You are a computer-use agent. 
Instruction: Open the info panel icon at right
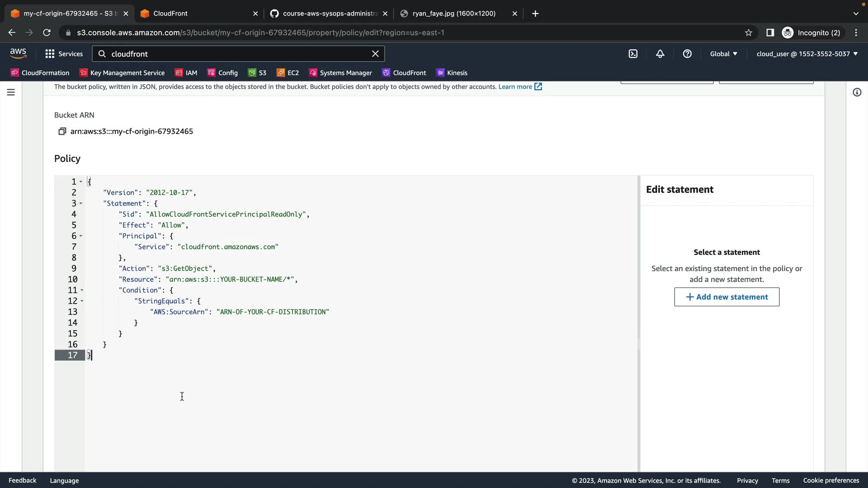click(x=857, y=92)
